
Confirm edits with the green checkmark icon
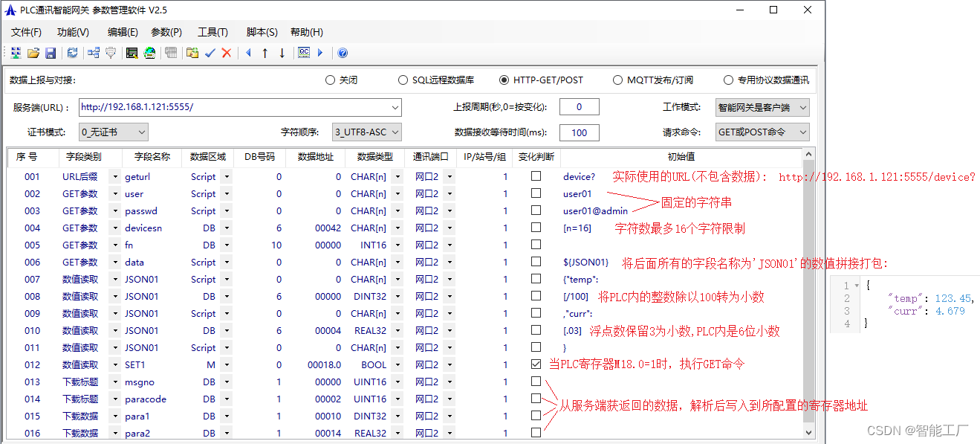click(x=210, y=52)
